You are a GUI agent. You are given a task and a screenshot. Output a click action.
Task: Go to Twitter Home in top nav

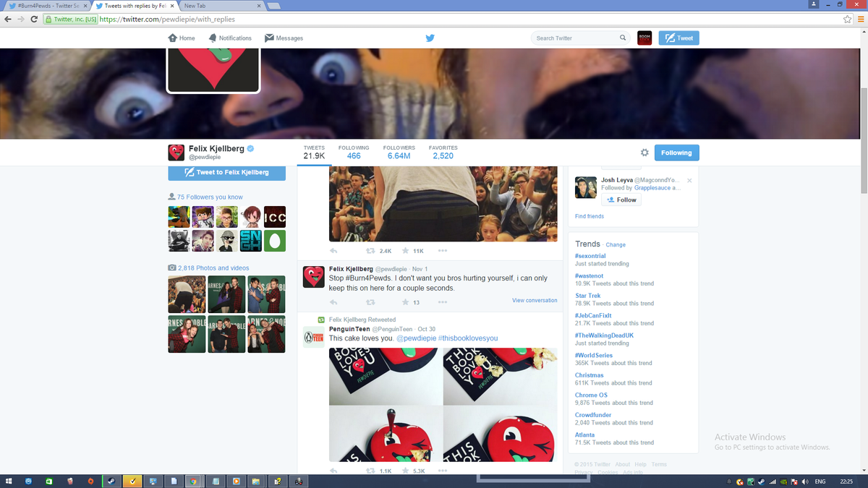[x=182, y=38]
